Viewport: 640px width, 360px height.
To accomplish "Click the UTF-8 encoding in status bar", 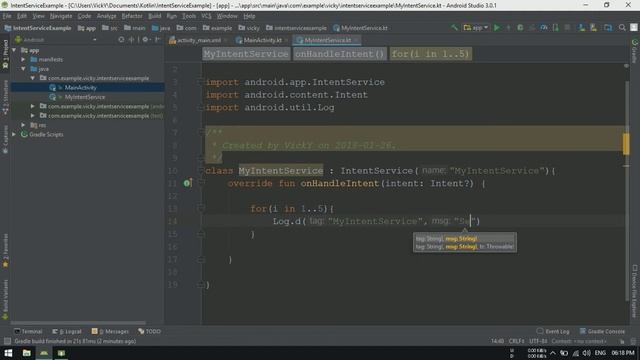I will 538,341.
